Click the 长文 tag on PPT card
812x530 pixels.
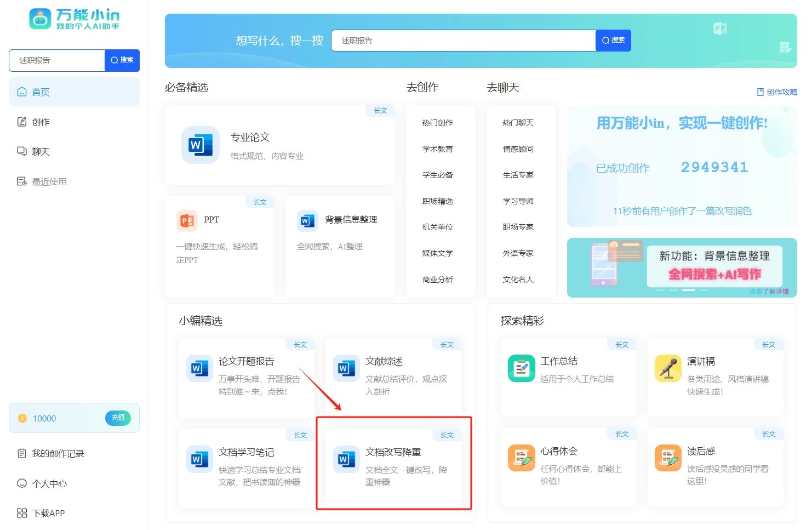260,202
